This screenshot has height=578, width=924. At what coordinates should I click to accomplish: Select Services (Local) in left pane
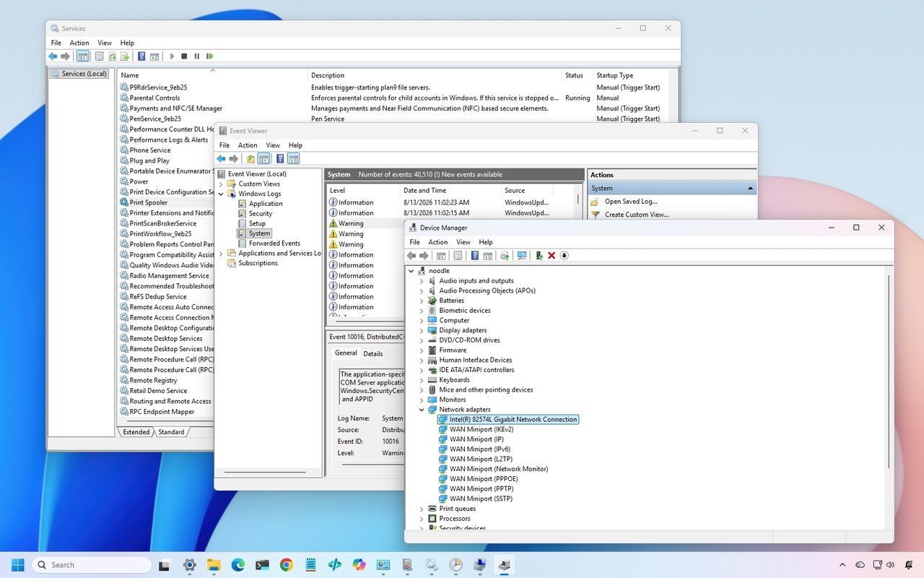(x=79, y=74)
